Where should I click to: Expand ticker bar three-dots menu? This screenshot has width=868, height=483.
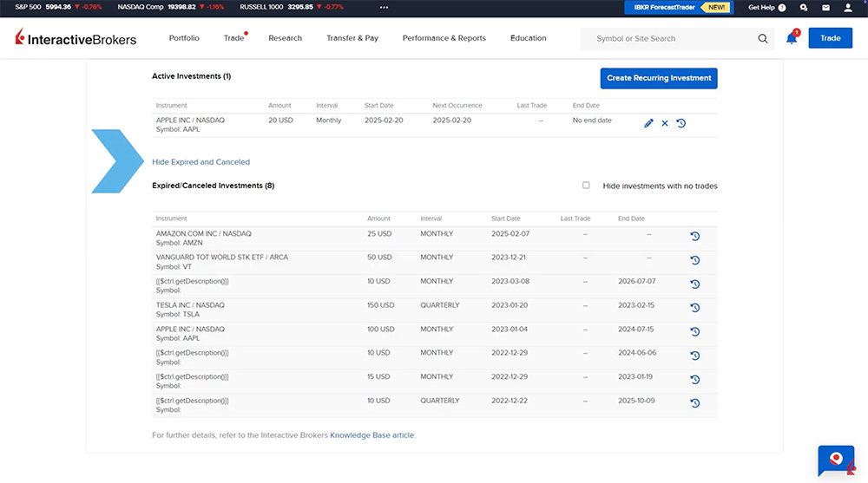coord(384,7)
